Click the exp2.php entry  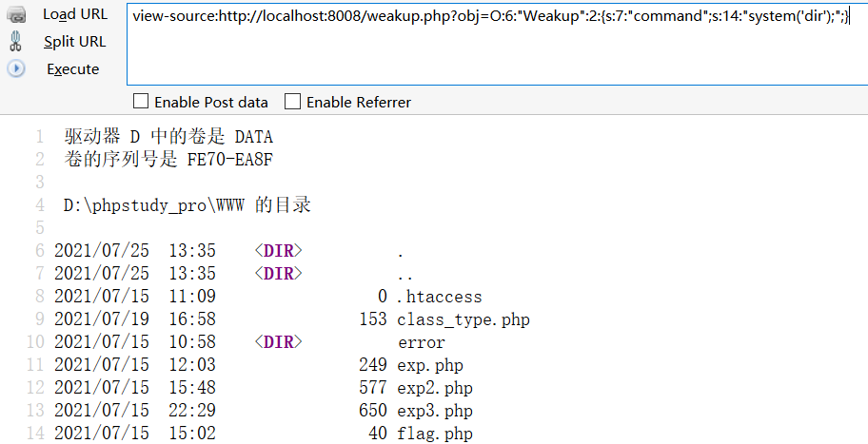coord(435,388)
